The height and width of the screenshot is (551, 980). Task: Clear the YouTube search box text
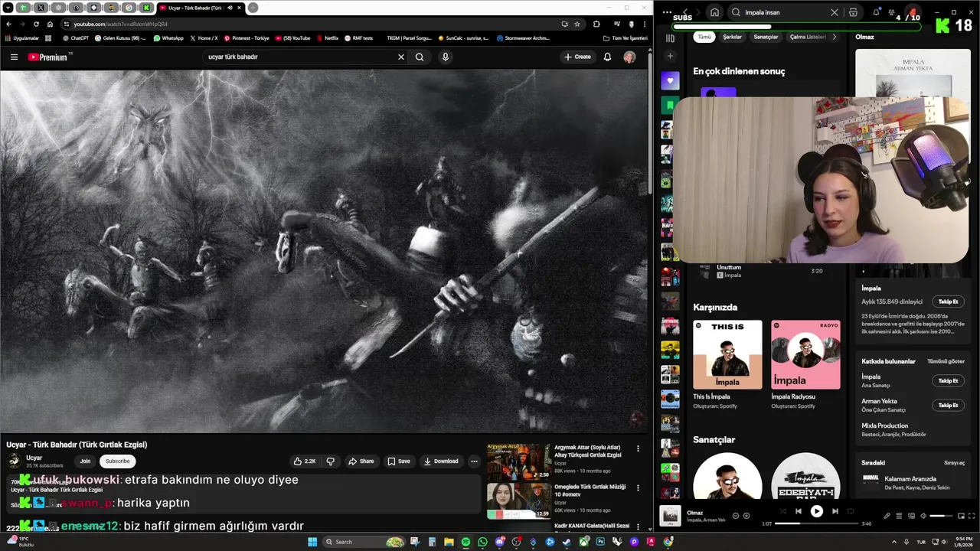pos(400,57)
